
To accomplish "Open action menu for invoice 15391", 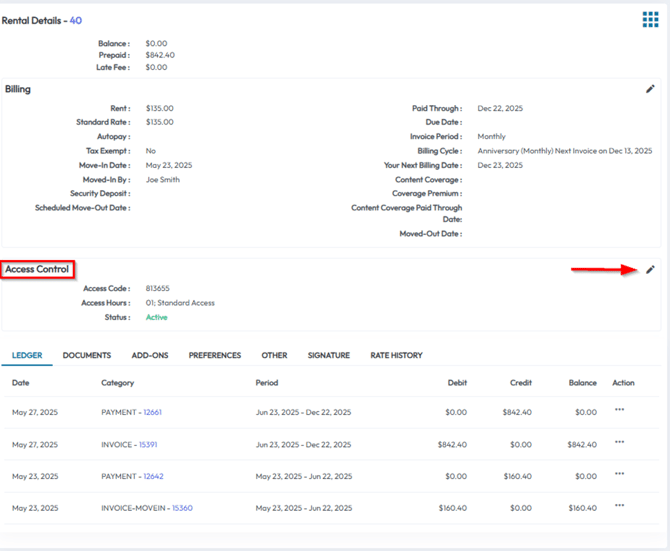I will tap(620, 442).
